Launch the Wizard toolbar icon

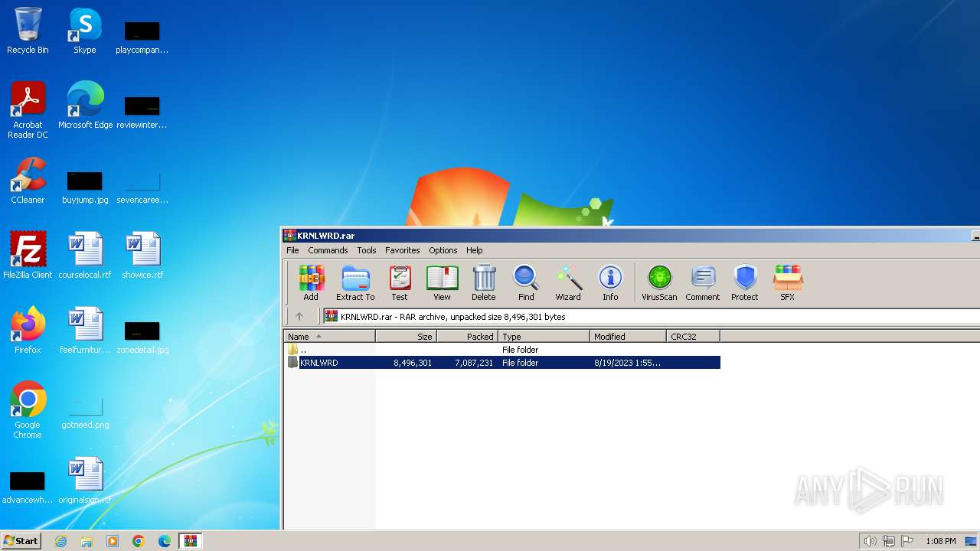(x=568, y=283)
